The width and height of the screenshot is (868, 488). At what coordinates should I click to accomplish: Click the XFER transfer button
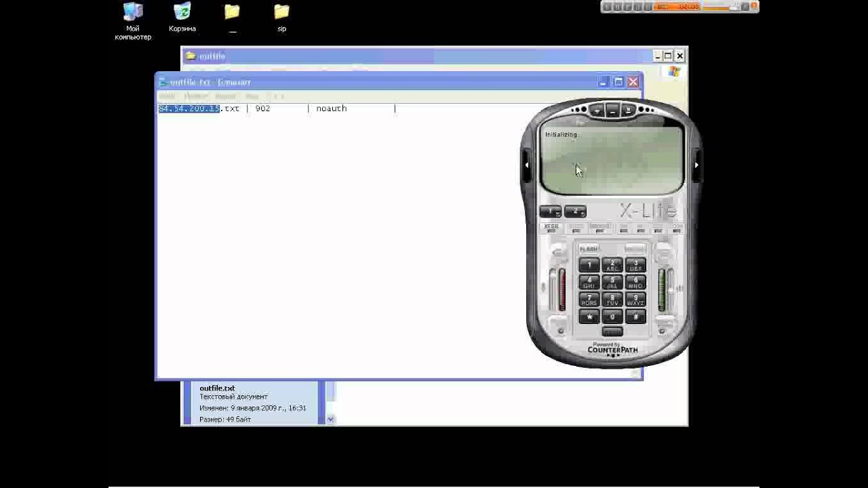click(x=552, y=228)
